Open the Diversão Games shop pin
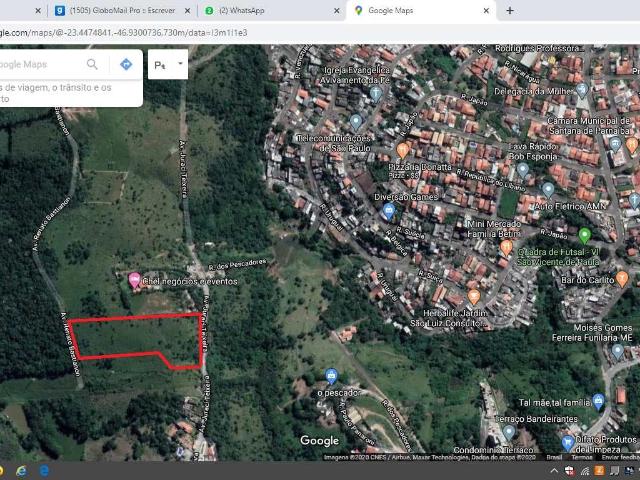640x480 pixels. [389, 212]
